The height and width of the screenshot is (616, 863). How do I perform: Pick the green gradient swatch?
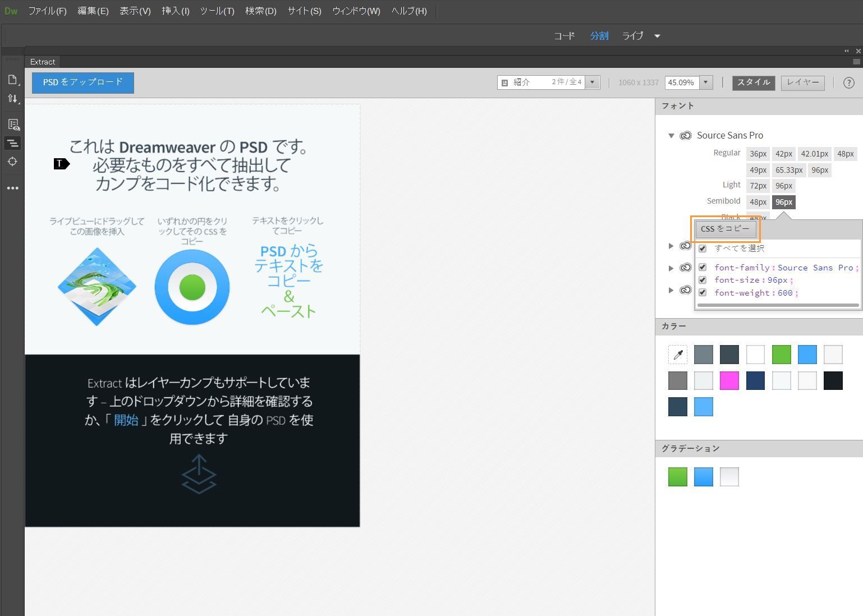coord(678,477)
